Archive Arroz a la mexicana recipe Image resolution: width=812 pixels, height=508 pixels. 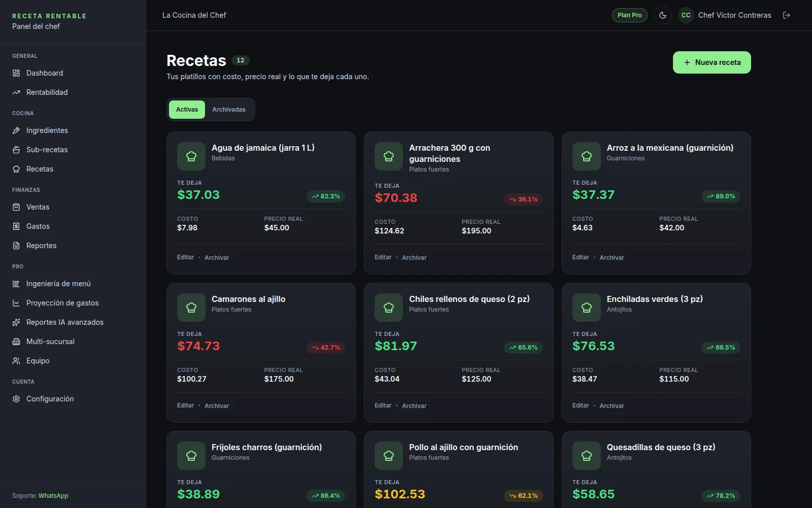pos(612,258)
